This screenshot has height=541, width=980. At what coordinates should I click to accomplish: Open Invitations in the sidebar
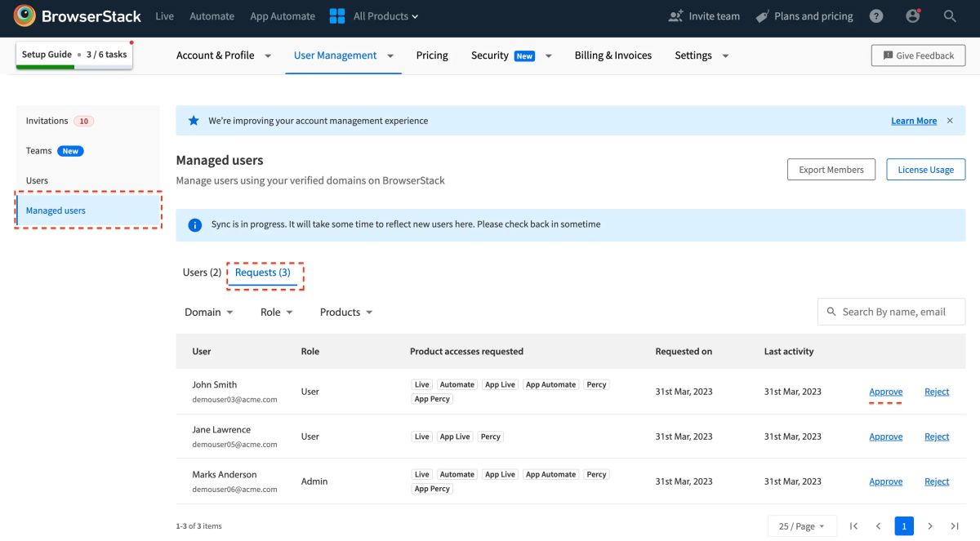tap(88, 121)
